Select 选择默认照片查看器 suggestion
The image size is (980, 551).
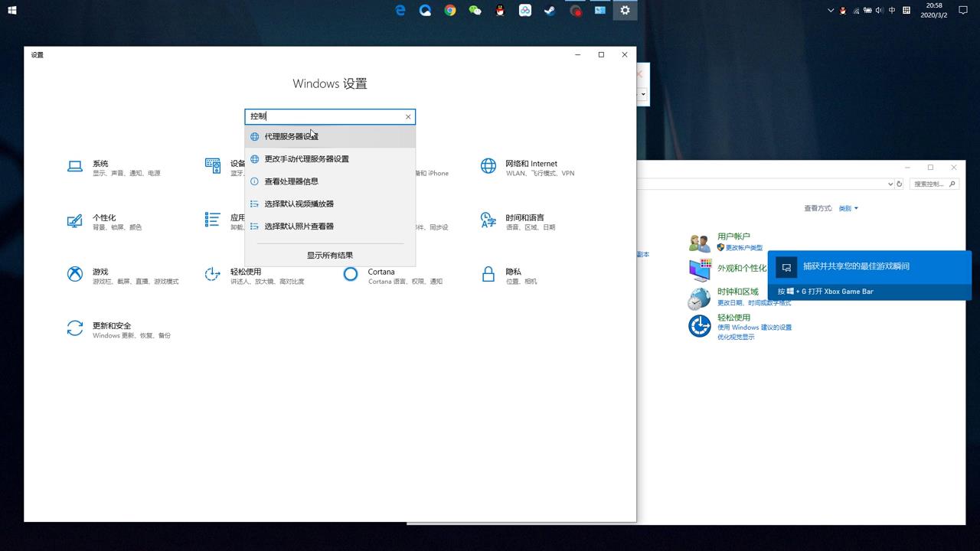(330, 226)
